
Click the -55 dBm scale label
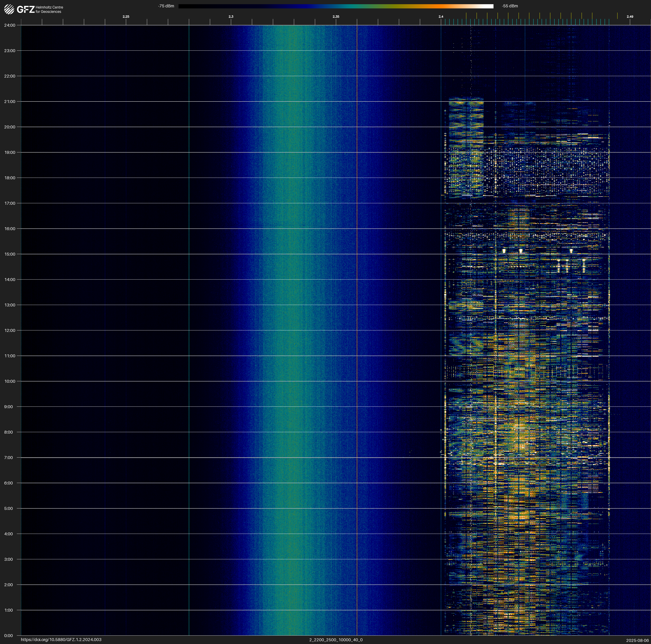[x=510, y=6]
